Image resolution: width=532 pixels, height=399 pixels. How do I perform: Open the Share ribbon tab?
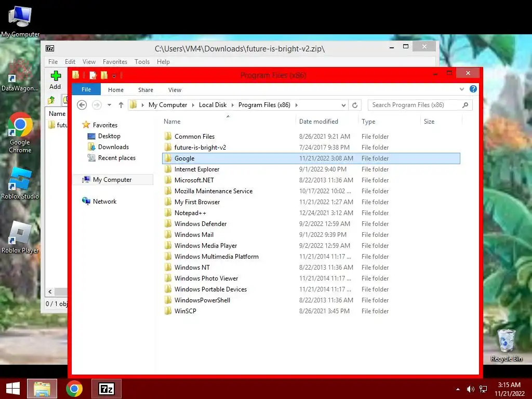point(145,90)
